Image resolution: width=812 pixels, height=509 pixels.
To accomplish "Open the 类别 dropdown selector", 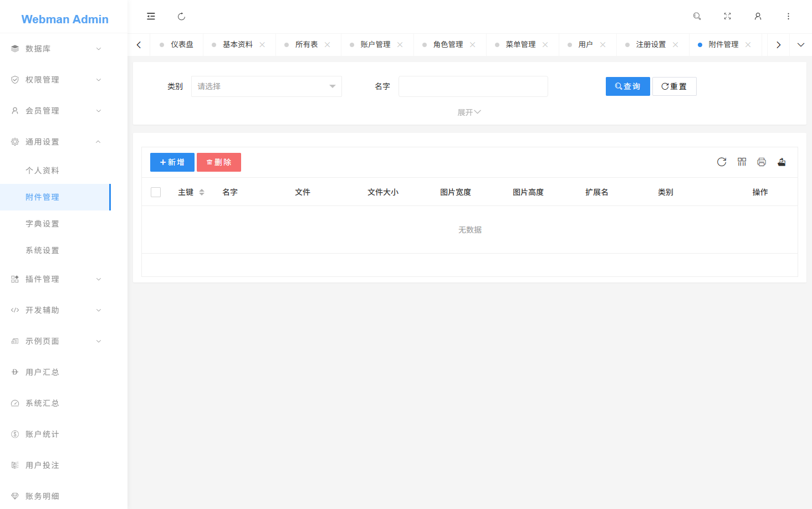I will pyautogui.click(x=266, y=86).
